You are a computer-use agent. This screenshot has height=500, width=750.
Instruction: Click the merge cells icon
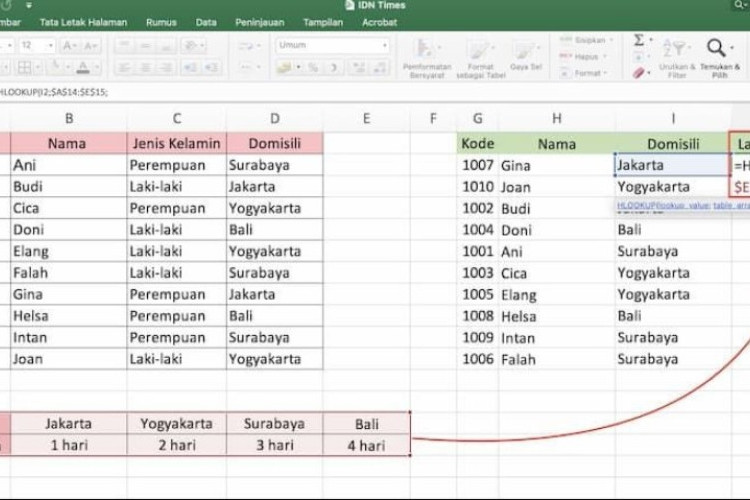pyautogui.click(x=246, y=67)
